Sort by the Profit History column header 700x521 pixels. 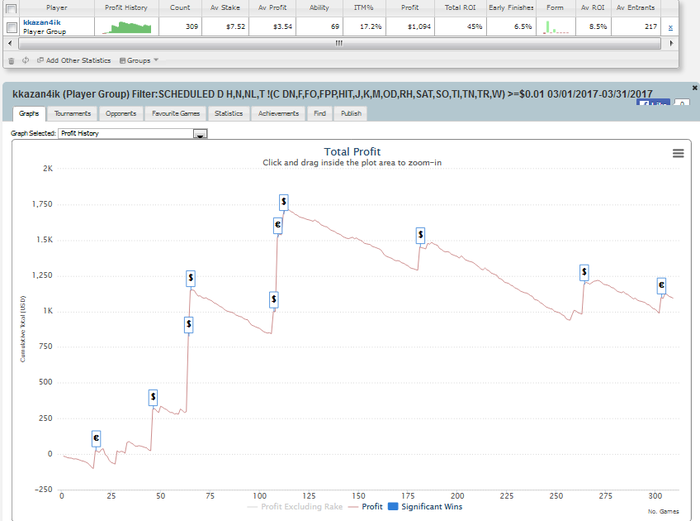tap(126, 8)
